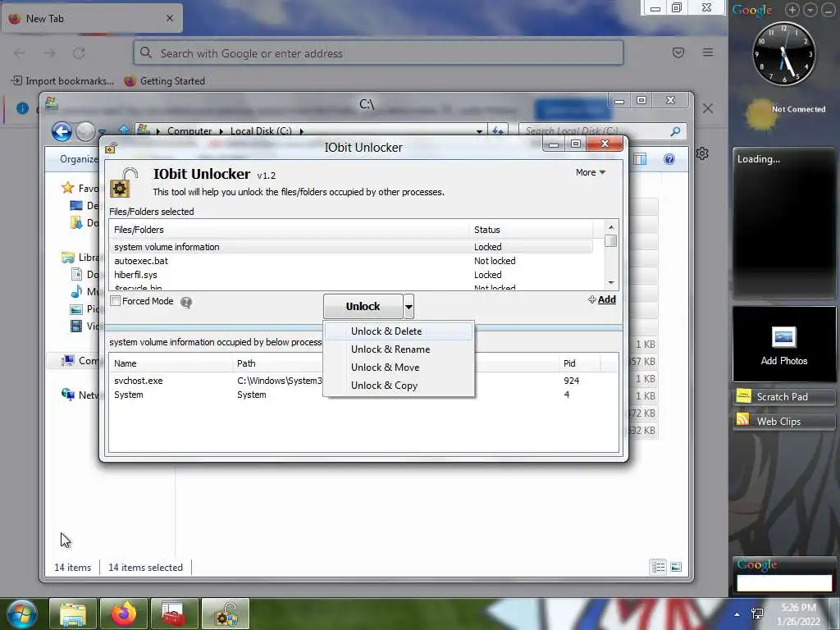Close the Firefox New Tab tab
Viewport: 840px width, 630px height.
(169, 18)
